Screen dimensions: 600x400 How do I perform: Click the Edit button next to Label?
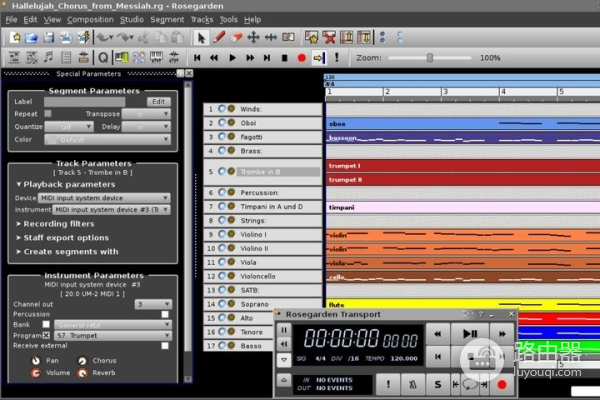(x=158, y=101)
